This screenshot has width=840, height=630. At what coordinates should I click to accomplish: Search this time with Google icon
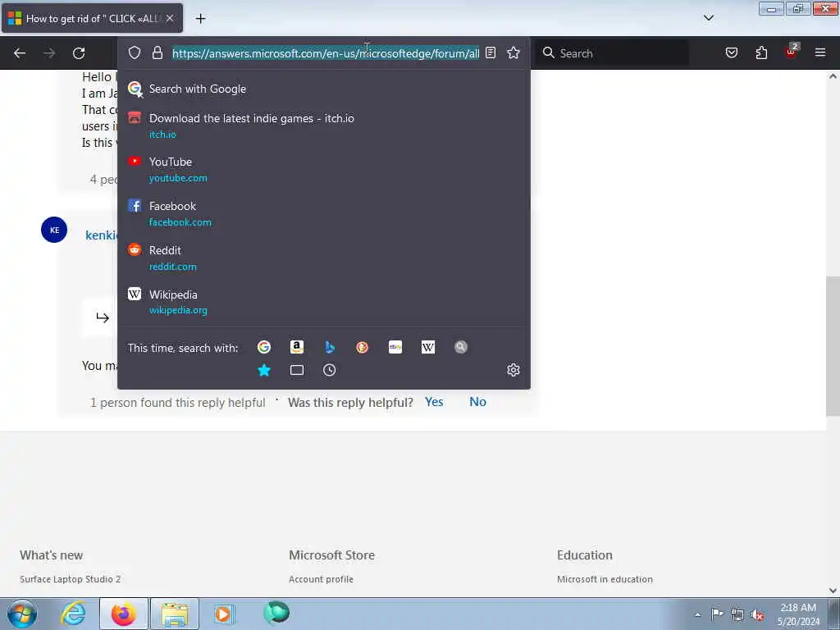pos(264,347)
